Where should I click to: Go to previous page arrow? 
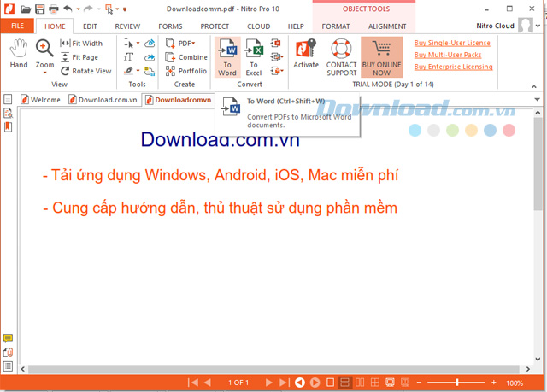207,383
